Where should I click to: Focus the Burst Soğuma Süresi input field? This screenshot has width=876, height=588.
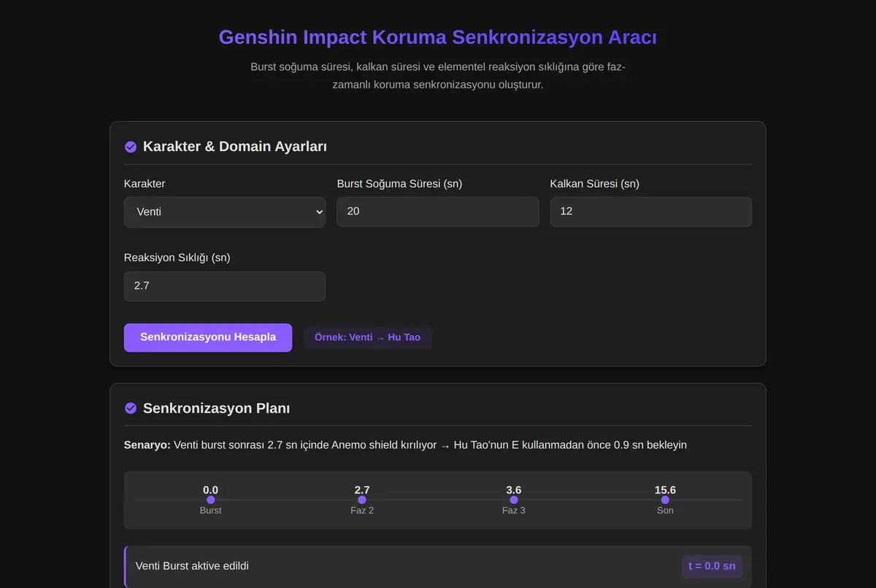438,212
